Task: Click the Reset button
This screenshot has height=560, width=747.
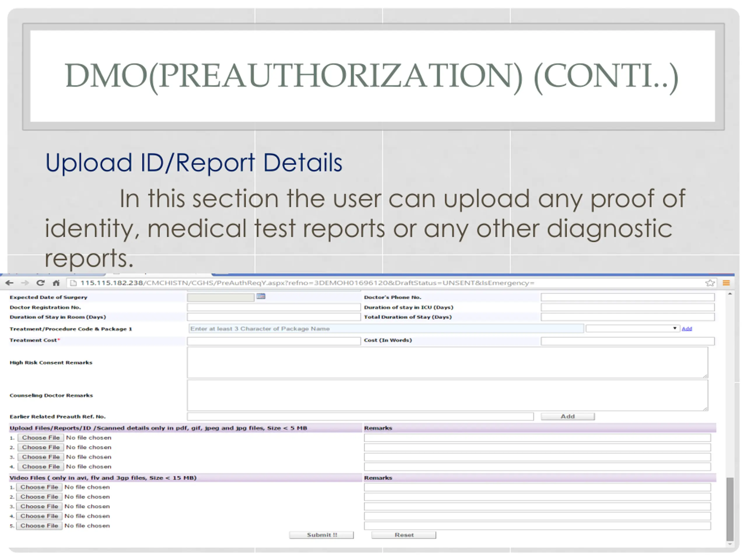Action: coord(404,535)
